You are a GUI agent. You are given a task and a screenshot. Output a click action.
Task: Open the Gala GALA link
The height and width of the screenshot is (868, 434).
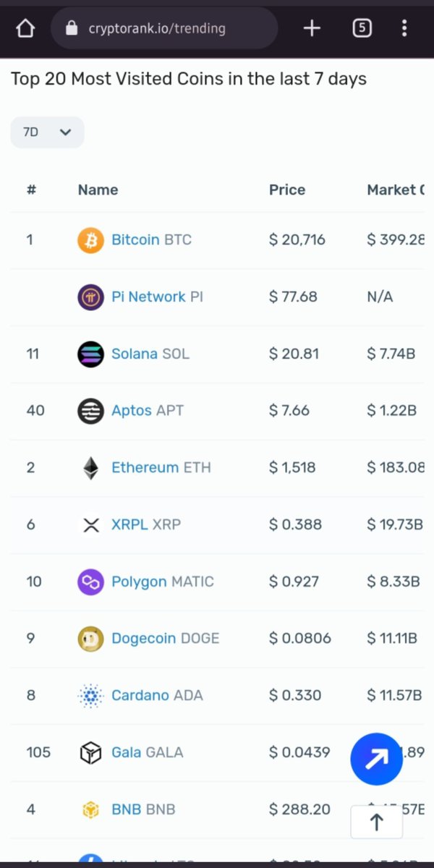click(x=148, y=752)
